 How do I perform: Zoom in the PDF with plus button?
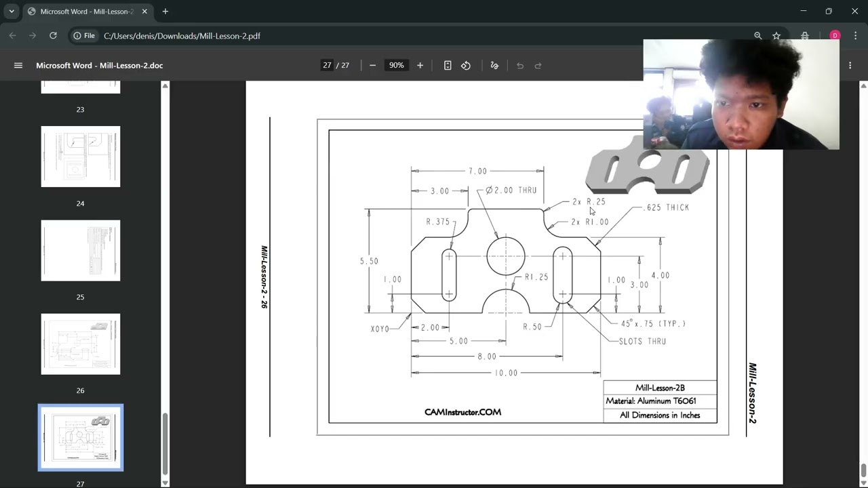pos(420,66)
